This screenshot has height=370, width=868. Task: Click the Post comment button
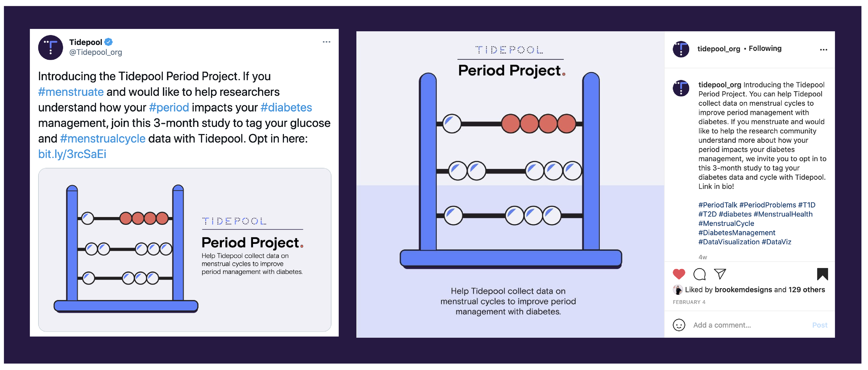pos(819,325)
